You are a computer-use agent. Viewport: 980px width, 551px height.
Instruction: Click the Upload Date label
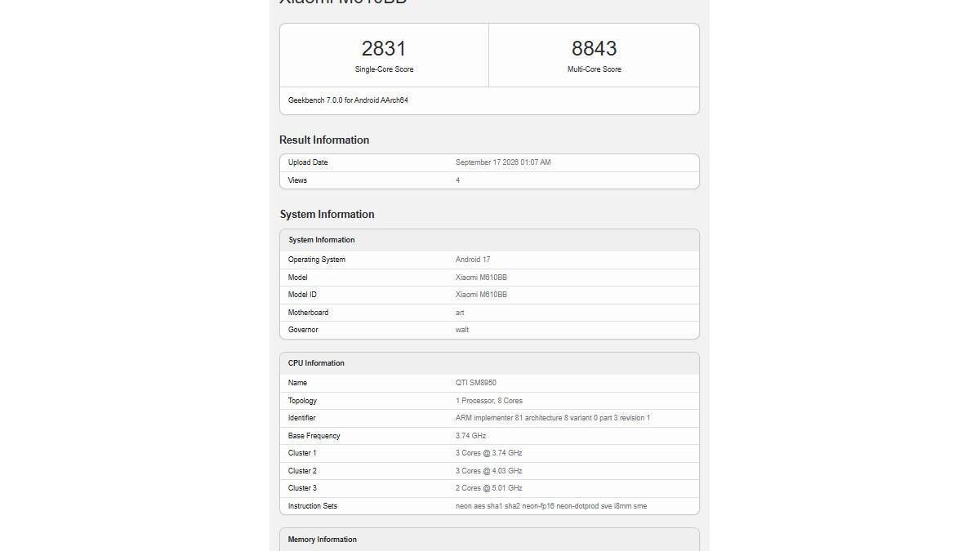pos(308,162)
